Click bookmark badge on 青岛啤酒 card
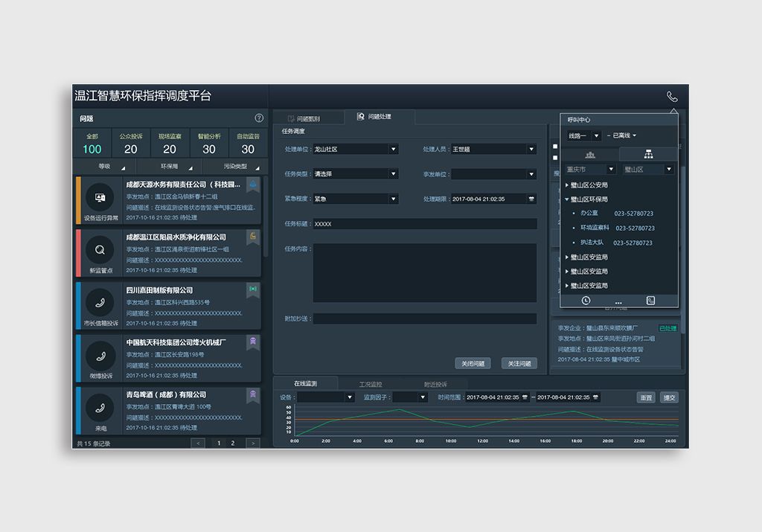The width and height of the screenshot is (762, 532). pos(253,394)
